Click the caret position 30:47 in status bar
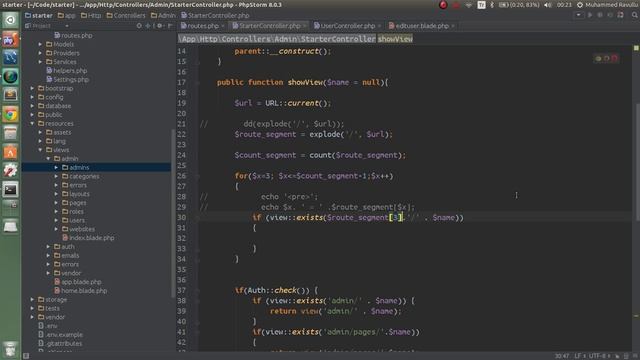640x360 pixels. (562, 356)
